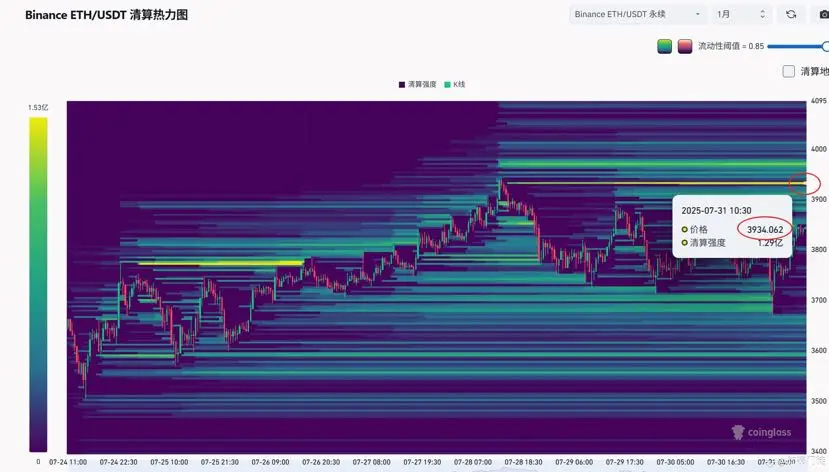This screenshot has height=472, width=829.
Task: Click the camera screenshot icon
Action: coord(822,14)
